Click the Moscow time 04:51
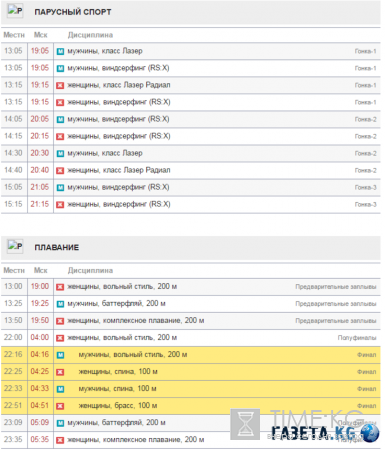The height and width of the screenshot is (450, 385). [40, 405]
